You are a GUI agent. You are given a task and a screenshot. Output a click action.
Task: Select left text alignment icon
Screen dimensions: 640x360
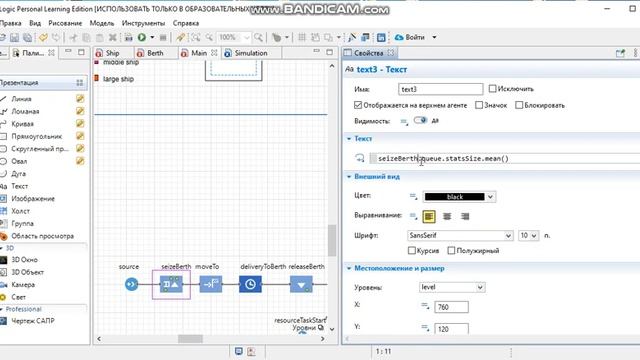(429, 216)
